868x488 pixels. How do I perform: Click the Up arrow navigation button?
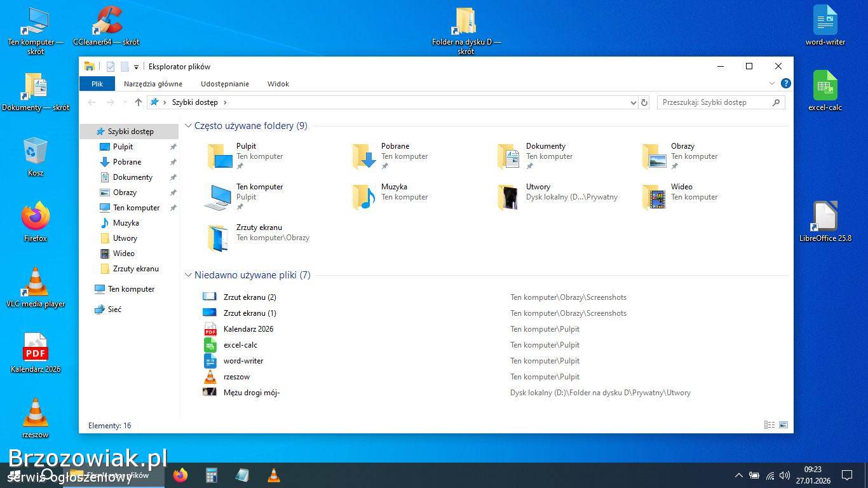coord(139,102)
